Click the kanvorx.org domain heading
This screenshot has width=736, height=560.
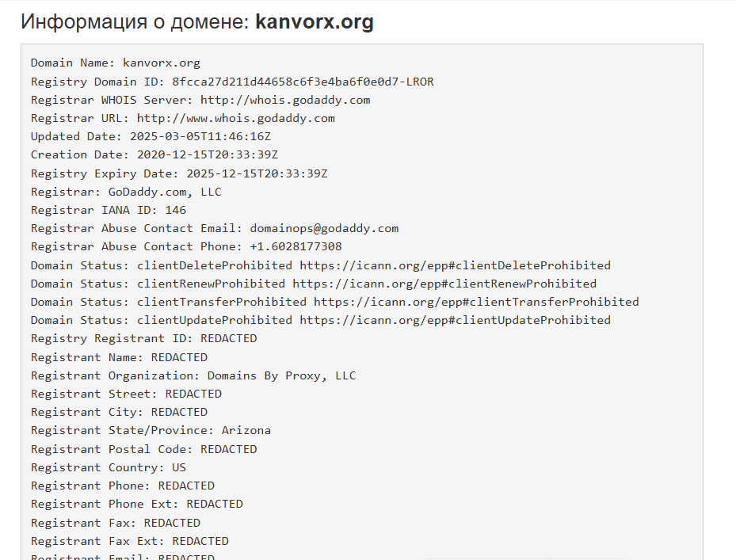click(314, 22)
